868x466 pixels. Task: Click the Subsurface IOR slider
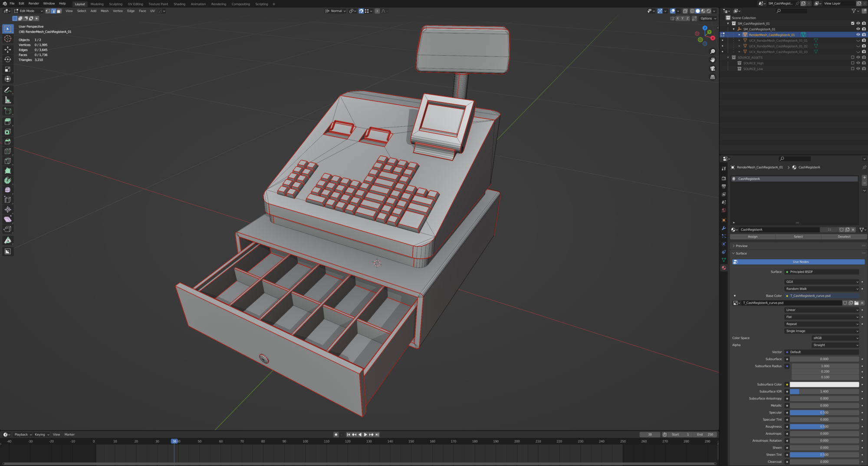click(824, 391)
